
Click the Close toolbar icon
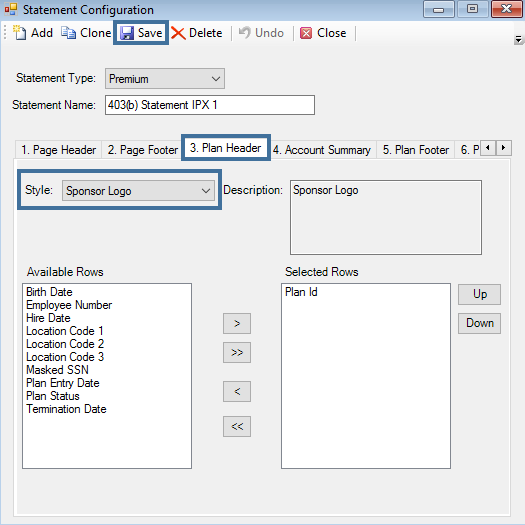tap(306, 33)
